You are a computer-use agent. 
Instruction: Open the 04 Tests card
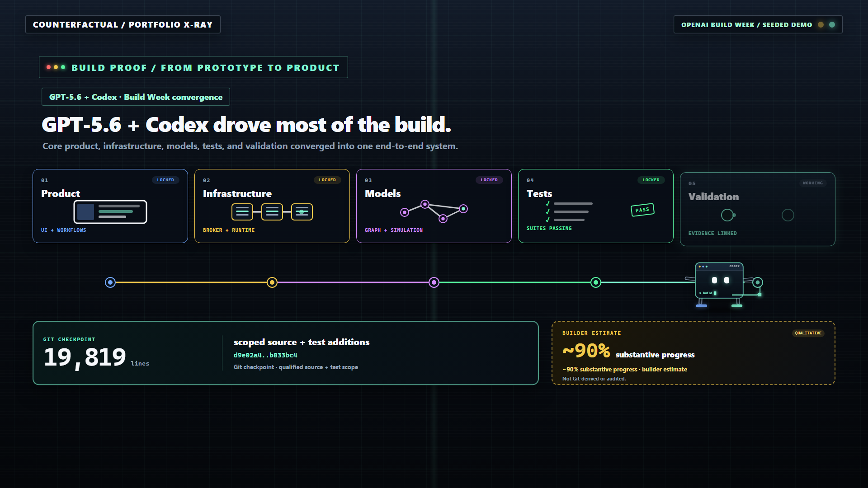coord(596,206)
